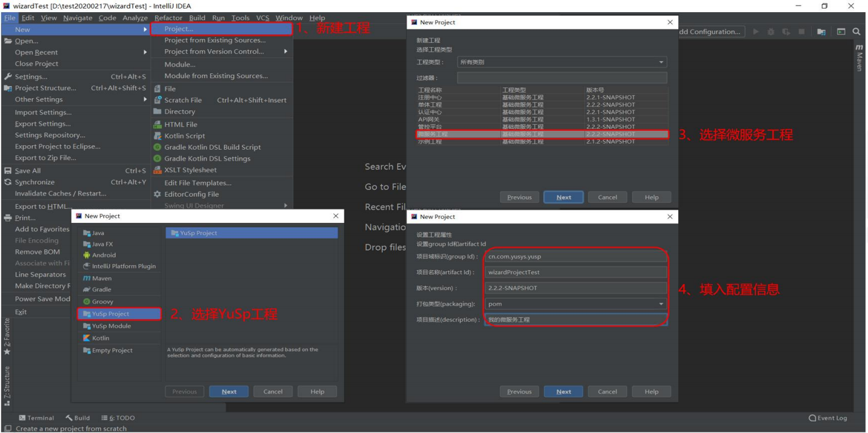Open the Project Structure toolbar icon
The image size is (868, 433).
[821, 31]
